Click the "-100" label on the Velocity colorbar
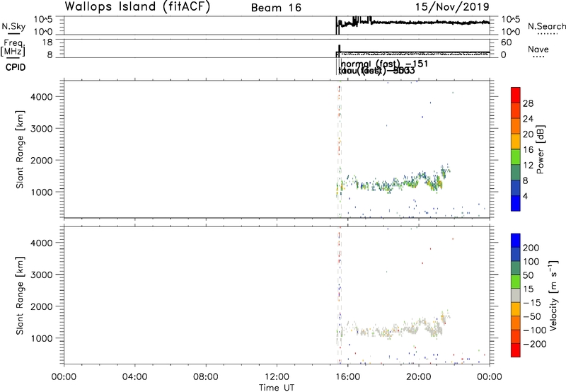 pyautogui.click(x=535, y=330)
